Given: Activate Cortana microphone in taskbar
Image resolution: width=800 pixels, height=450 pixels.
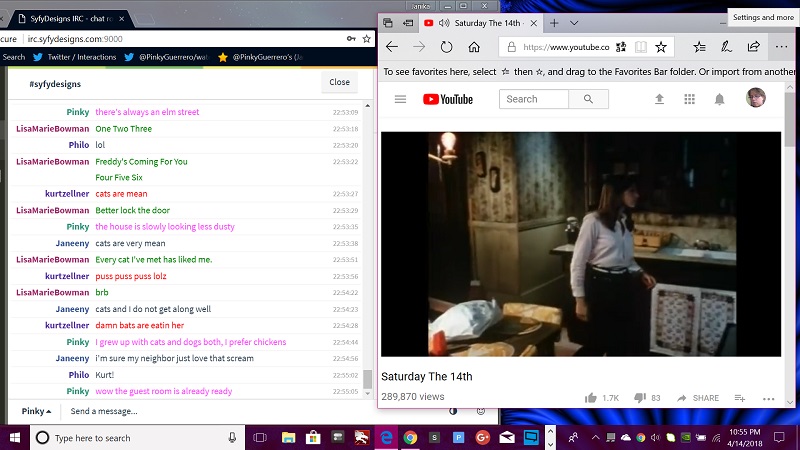Looking at the screenshot, I should pos(232,438).
